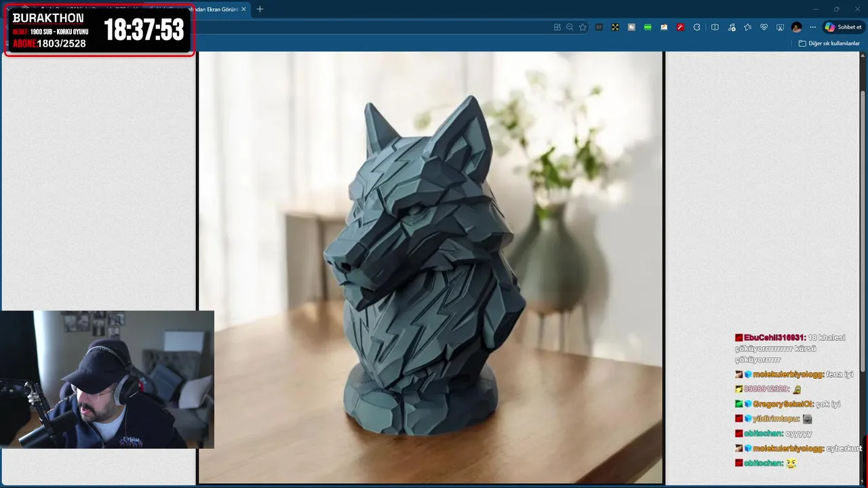Open a new tab with plus button
This screenshot has width=868, height=488.
point(260,9)
